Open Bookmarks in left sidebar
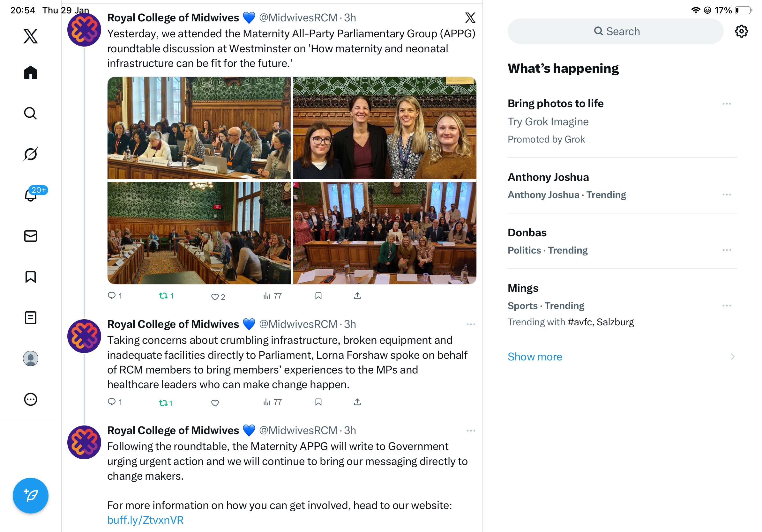This screenshot has height=532, width=762. pos(31,277)
